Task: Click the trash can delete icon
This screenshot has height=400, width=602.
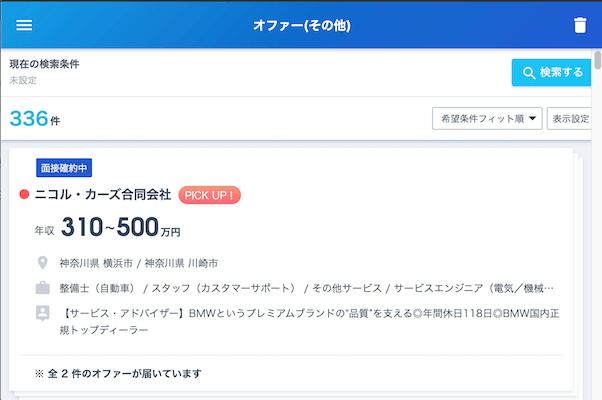Action: tap(580, 25)
